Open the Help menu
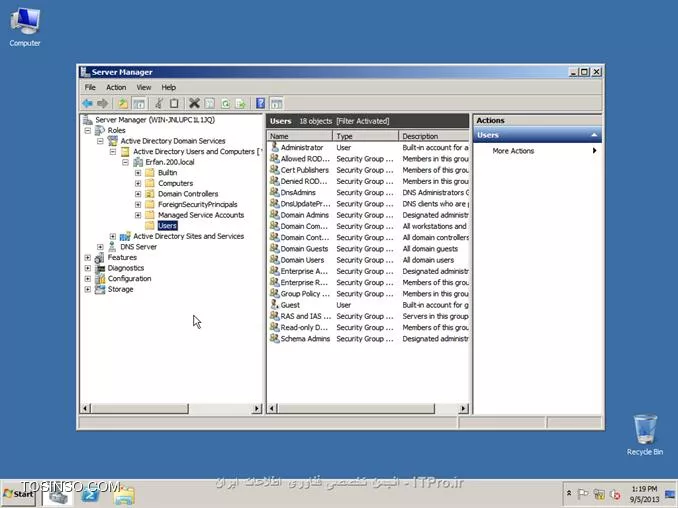The image size is (678, 508). (x=169, y=87)
